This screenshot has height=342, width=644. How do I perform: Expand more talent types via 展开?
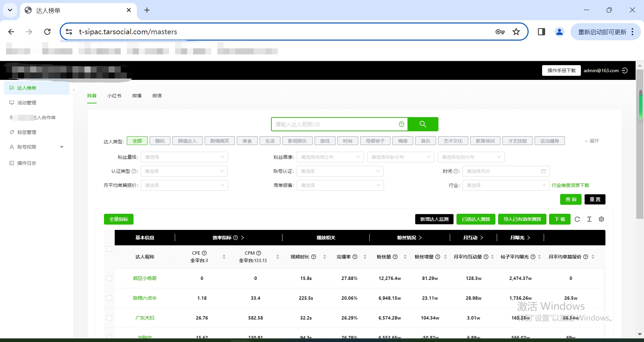click(x=592, y=141)
